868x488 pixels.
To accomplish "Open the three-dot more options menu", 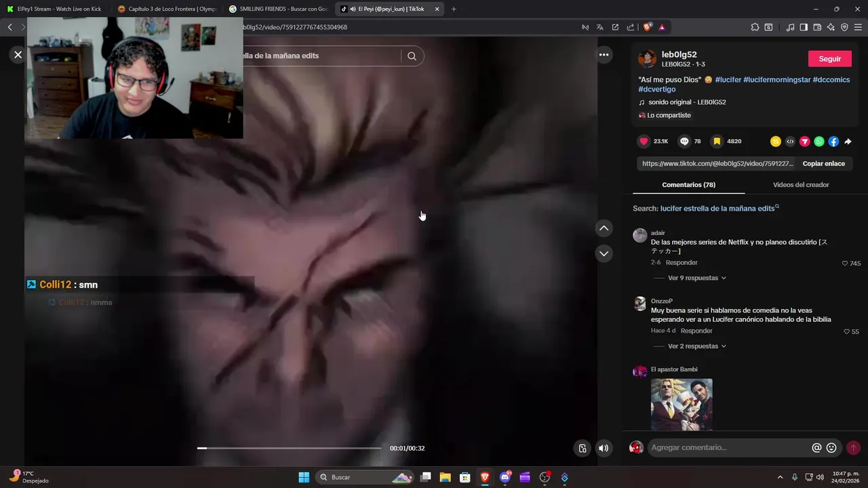I will click(x=604, y=55).
